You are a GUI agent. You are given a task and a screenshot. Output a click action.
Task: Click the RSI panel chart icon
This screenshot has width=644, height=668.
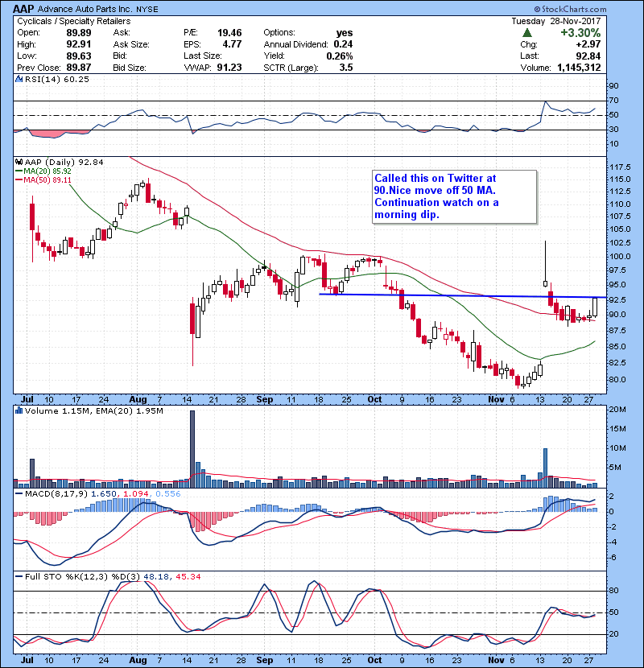point(19,79)
